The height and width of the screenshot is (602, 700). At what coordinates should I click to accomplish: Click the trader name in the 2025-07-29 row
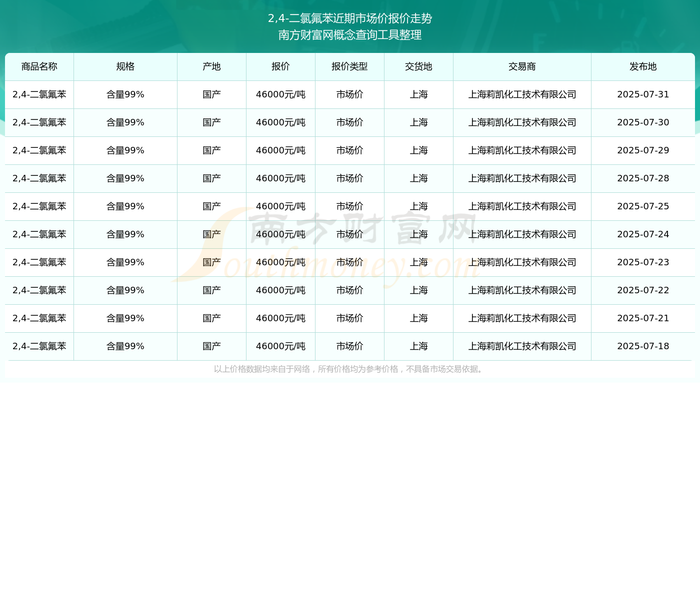[522, 150]
